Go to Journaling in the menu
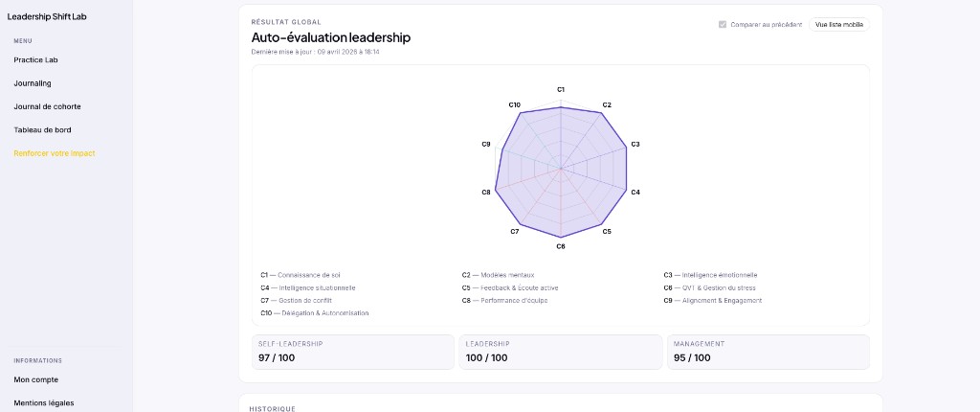 click(33, 82)
